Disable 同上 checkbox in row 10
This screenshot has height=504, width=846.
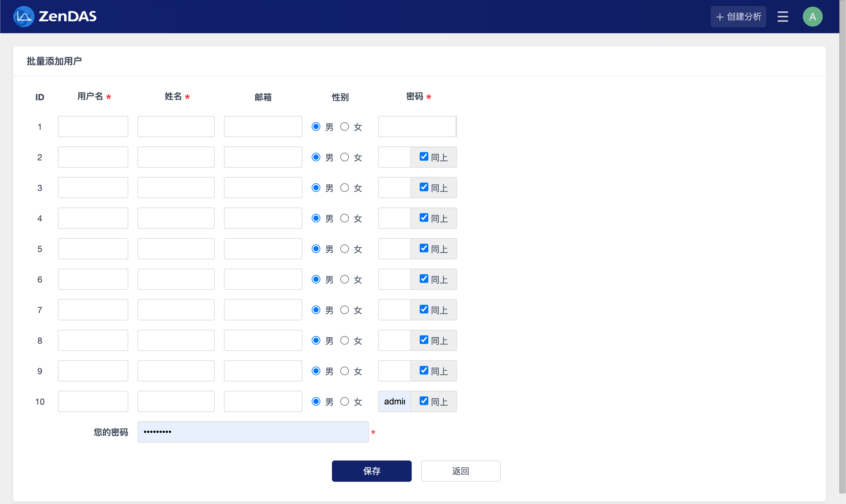pos(424,401)
